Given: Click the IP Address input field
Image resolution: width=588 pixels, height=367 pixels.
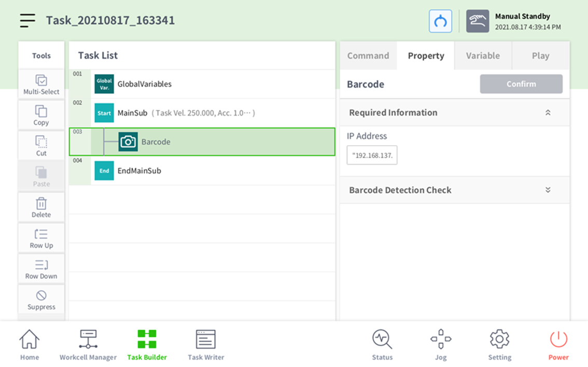Looking at the screenshot, I should (x=372, y=155).
